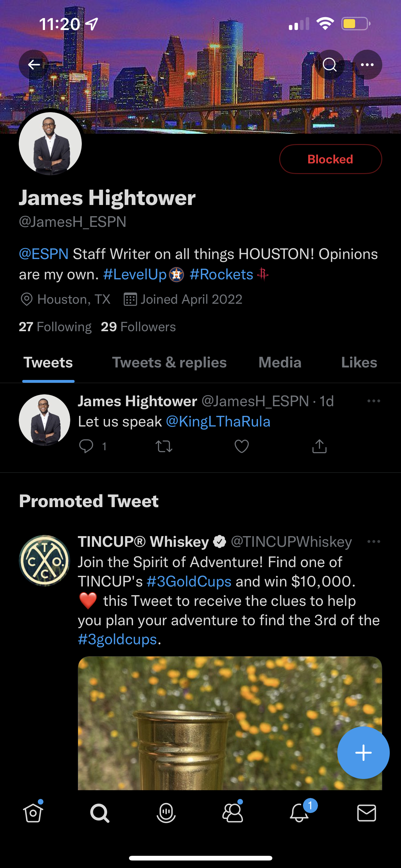This screenshot has height=868, width=401.
Task: Toggle the Blocked button
Action: coord(330,159)
